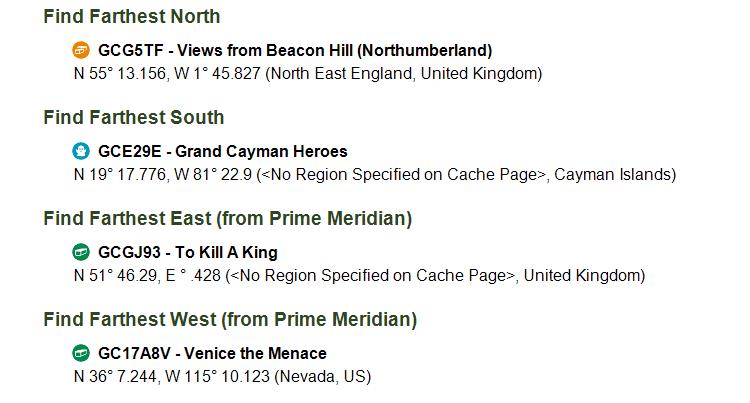The height and width of the screenshot is (403, 750).
Task: Click the blue ghost virtual cache icon
Action: tap(81, 151)
